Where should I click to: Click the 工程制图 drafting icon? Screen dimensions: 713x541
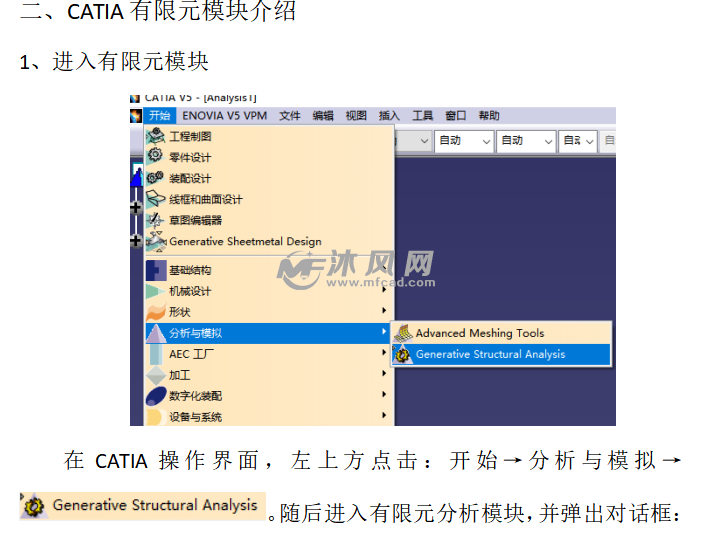(x=156, y=135)
